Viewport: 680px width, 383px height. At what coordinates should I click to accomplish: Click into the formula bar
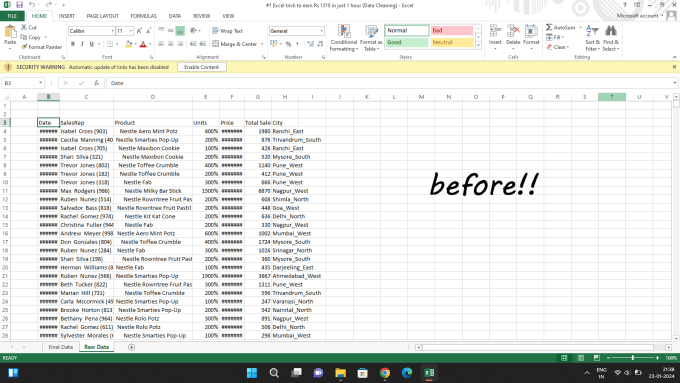(390, 83)
